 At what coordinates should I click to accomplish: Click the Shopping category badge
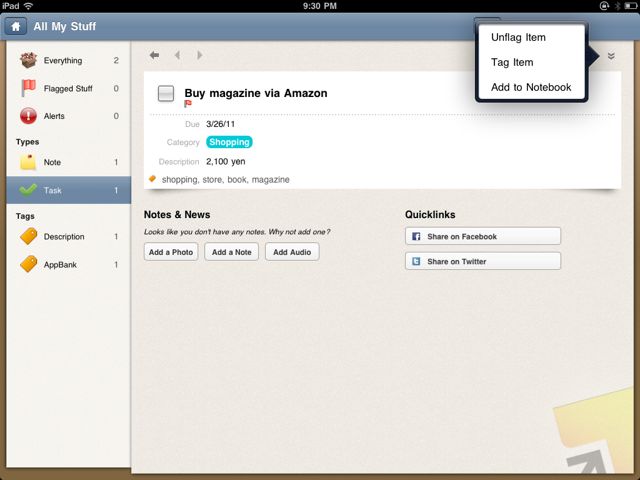click(229, 142)
